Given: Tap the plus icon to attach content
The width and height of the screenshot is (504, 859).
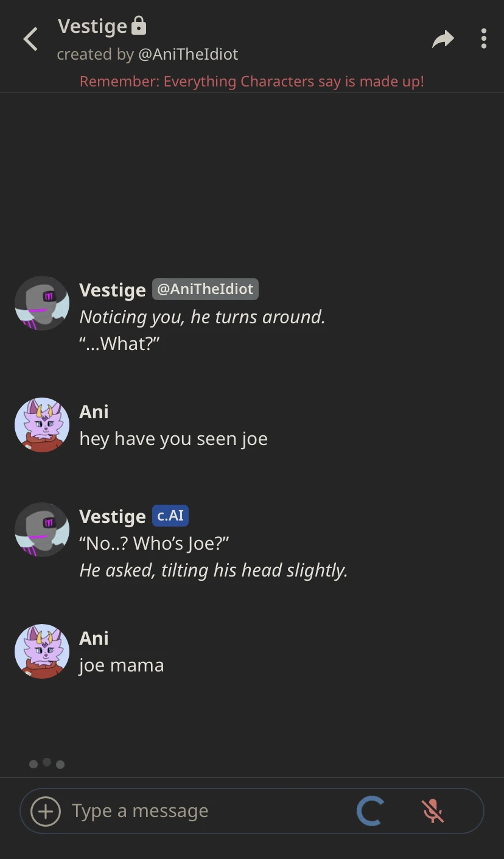Looking at the screenshot, I should click(x=44, y=810).
